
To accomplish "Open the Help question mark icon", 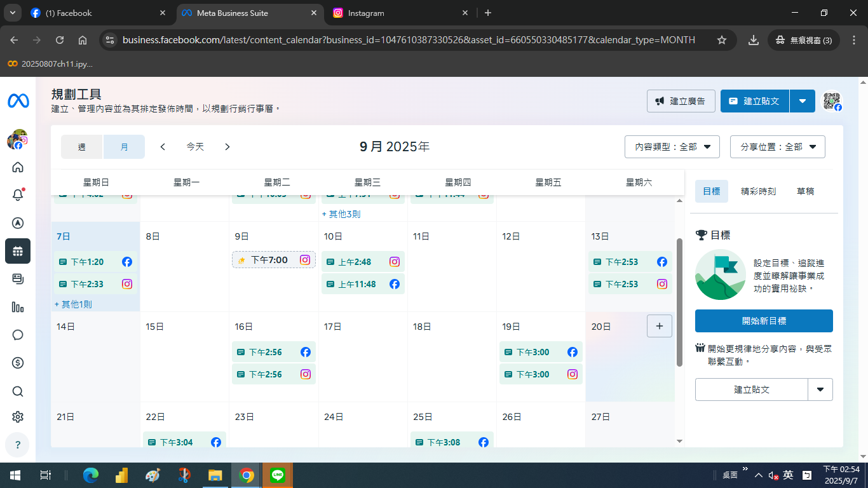I will 18,445.
